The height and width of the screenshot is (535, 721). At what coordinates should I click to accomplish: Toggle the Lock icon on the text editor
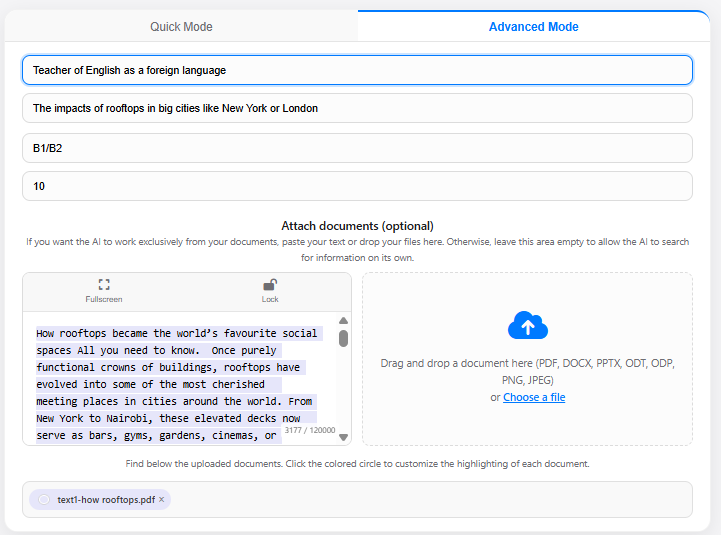pyautogui.click(x=270, y=285)
